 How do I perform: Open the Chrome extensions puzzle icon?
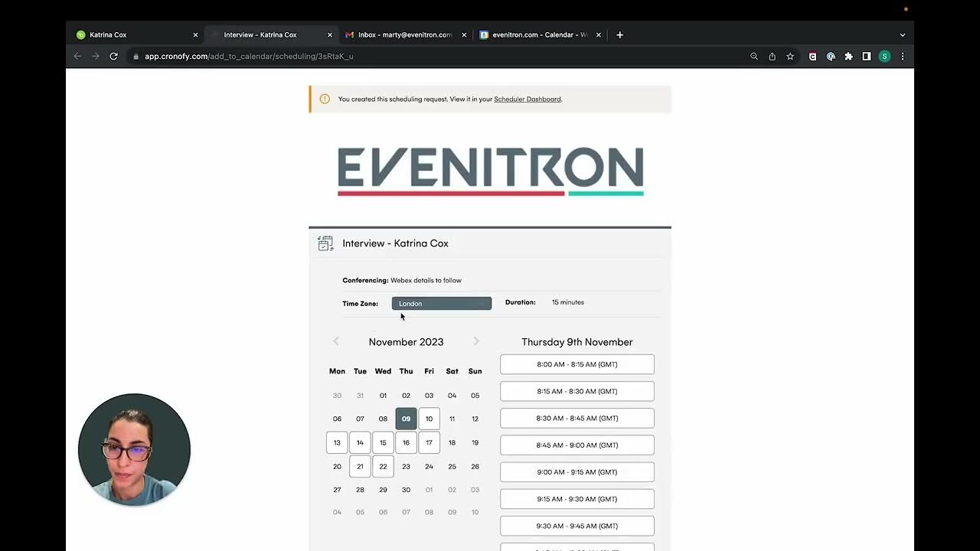(x=848, y=56)
